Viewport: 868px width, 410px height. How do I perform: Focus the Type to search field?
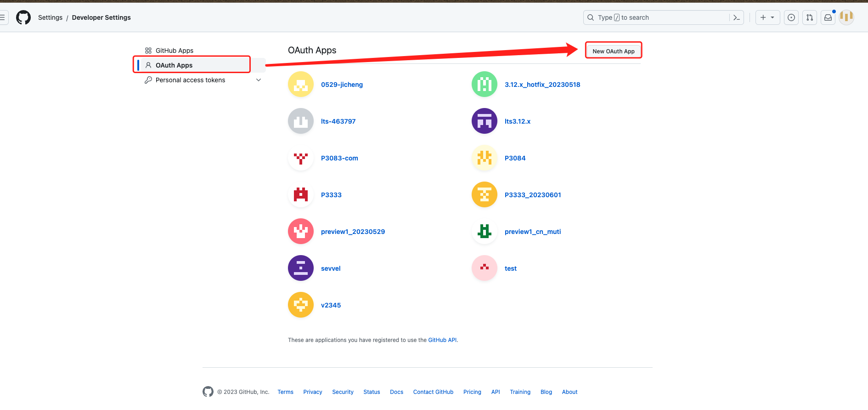tap(664, 17)
